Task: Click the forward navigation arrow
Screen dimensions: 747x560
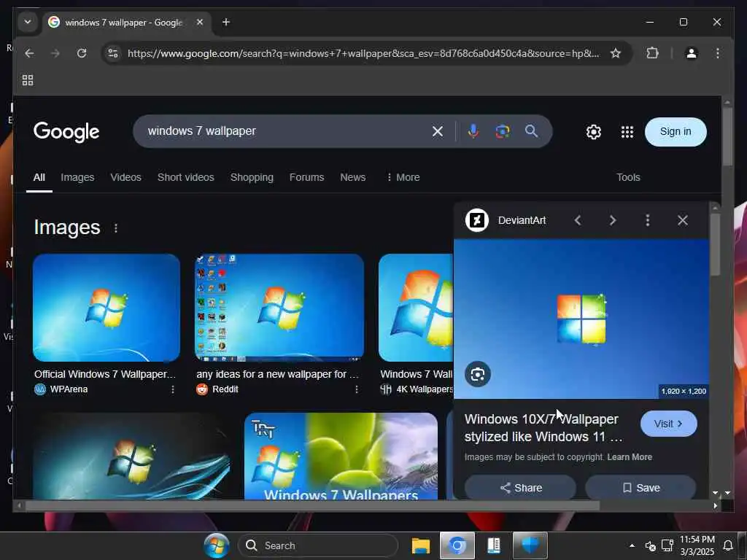Action: click(x=55, y=53)
